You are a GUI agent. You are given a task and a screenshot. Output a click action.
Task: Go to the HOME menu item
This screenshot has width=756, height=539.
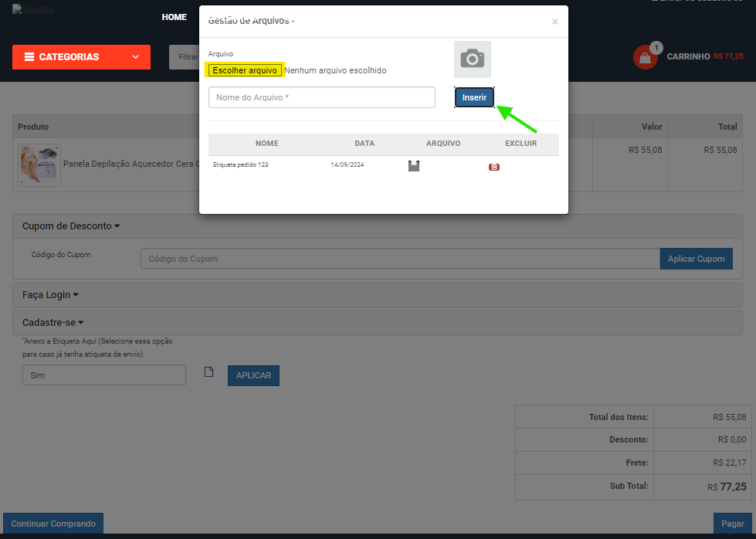point(174,17)
